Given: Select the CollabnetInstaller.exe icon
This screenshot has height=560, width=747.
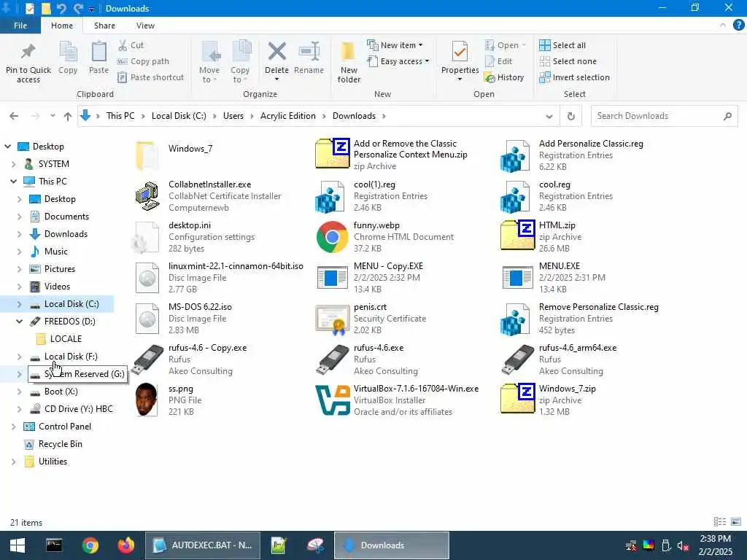Looking at the screenshot, I should click(147, 195).
